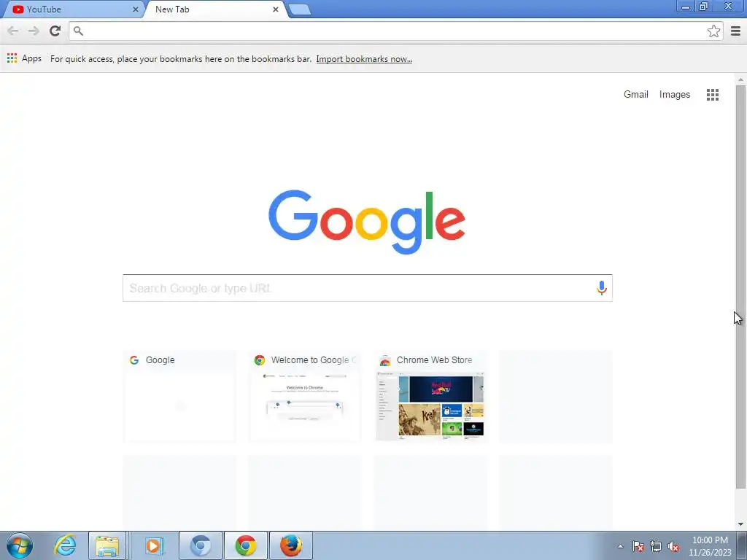
Task: Show hidden system tray icons
Action: 620,546
